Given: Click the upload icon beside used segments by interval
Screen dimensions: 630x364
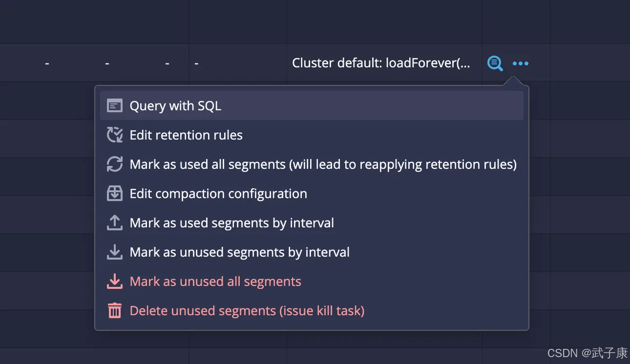Looking at the screenshot, I should click(x=115, y=223).
